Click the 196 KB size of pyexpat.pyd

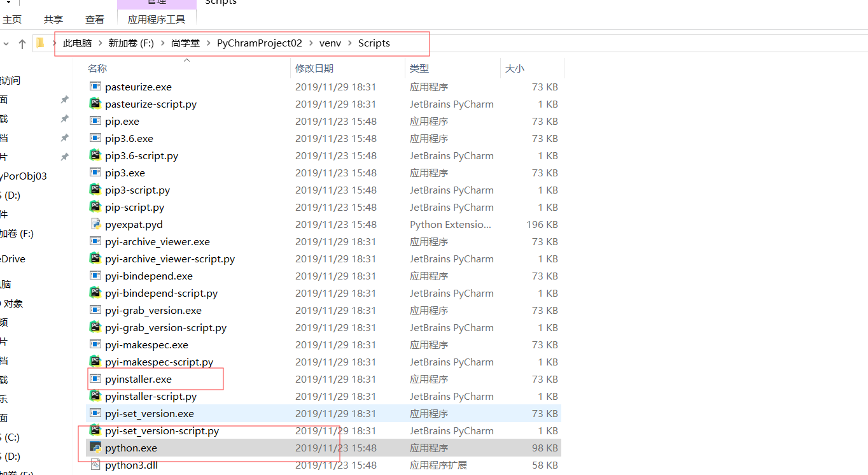pyautogui.click(x=542, y=224)
